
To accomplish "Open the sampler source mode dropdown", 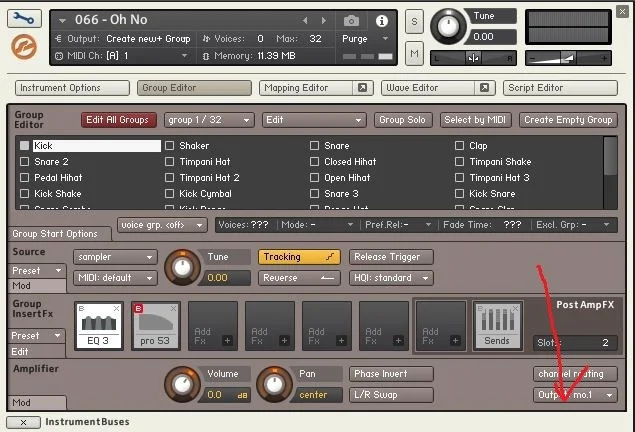I will click(115, 257).
